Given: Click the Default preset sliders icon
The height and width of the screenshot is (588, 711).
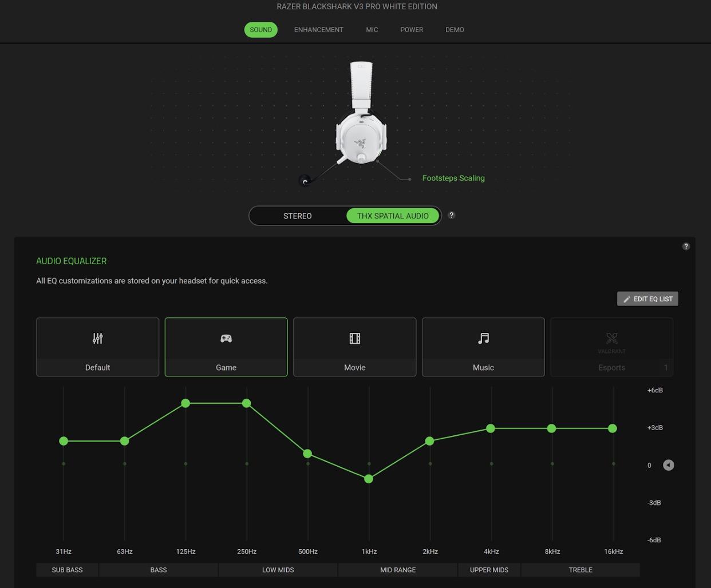Looking at the screenshot, I should (98, 339).
